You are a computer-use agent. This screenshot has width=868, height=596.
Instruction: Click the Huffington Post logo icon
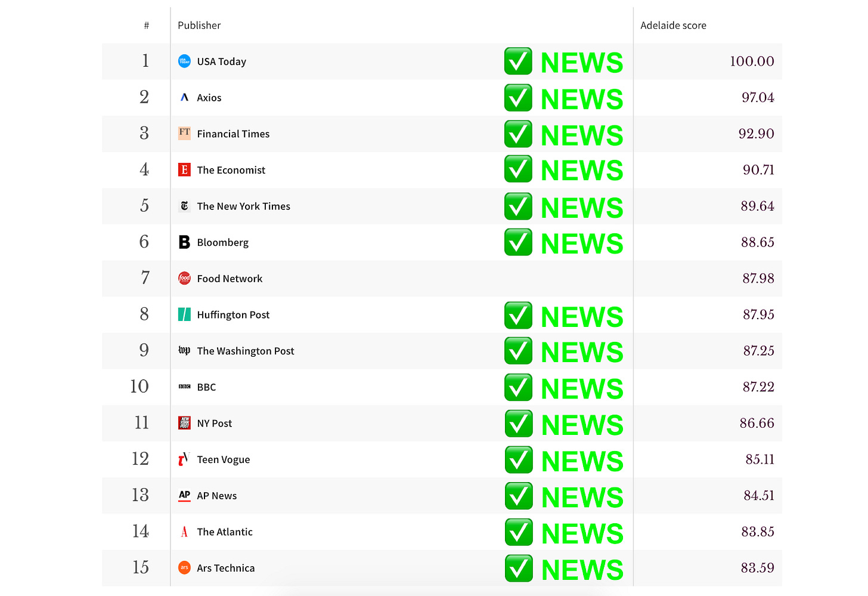[x=184, y=314]
